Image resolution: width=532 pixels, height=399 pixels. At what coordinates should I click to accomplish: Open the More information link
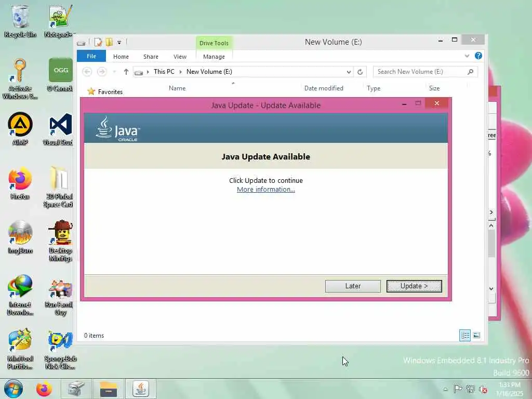[x=265, y=189]
